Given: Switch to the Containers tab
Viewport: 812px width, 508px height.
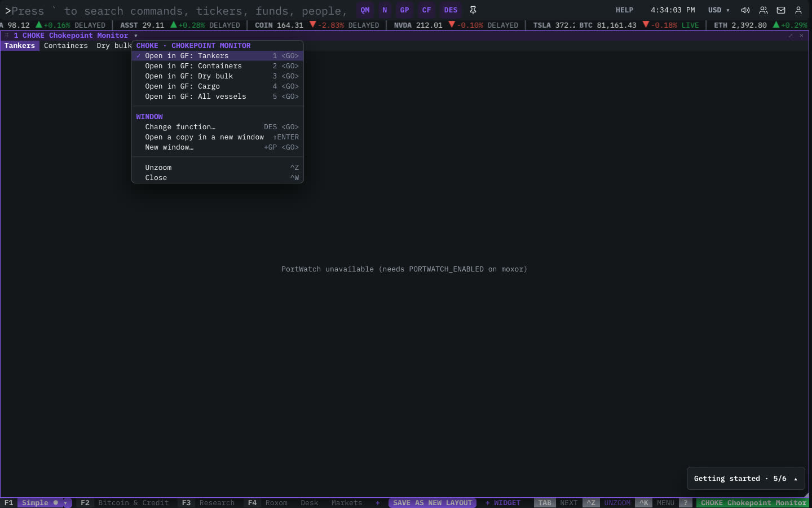Looking at the screenshot, I should pyautogui.click(x=66, y=46).
